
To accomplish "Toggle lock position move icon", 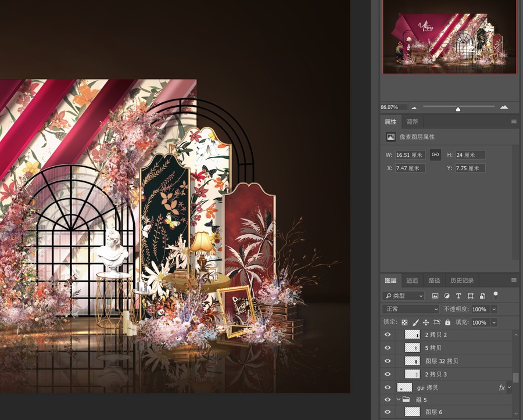I will (426, 322).
